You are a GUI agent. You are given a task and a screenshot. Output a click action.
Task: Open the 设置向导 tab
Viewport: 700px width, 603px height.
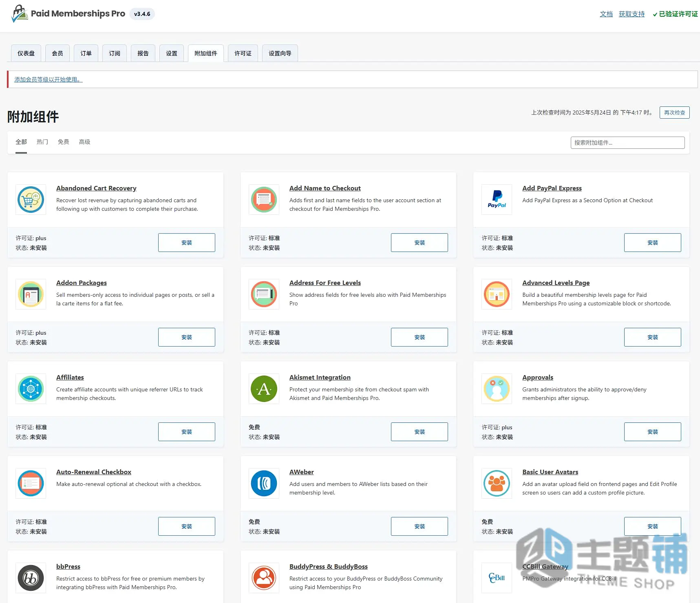point(280,53)
